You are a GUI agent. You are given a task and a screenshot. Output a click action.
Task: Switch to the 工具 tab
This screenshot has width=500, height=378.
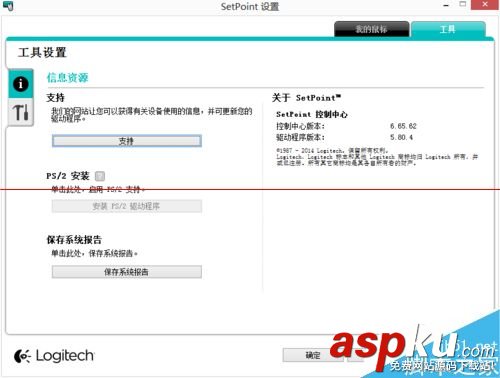coord(448,29)
